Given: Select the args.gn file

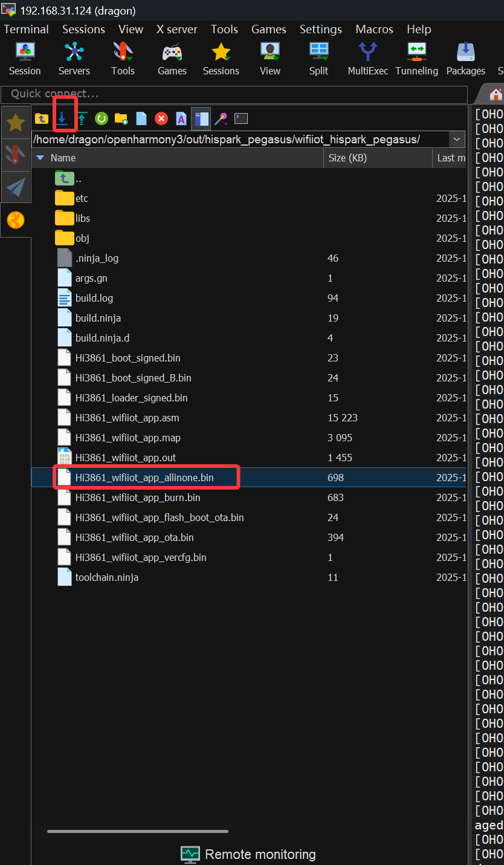Looking at the screenshot, I should point(249,278).
